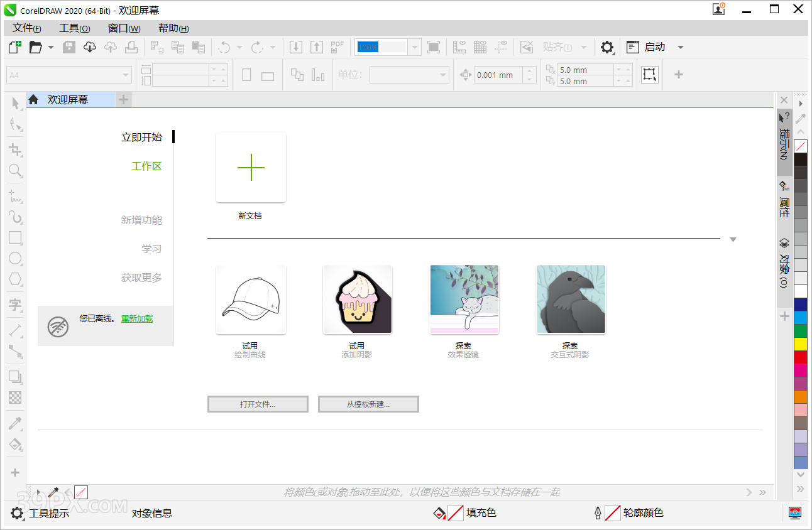Open the 学习 sidebar section
Screen dimensions: 812x530
pyautogui.click(x=151, y=249)
